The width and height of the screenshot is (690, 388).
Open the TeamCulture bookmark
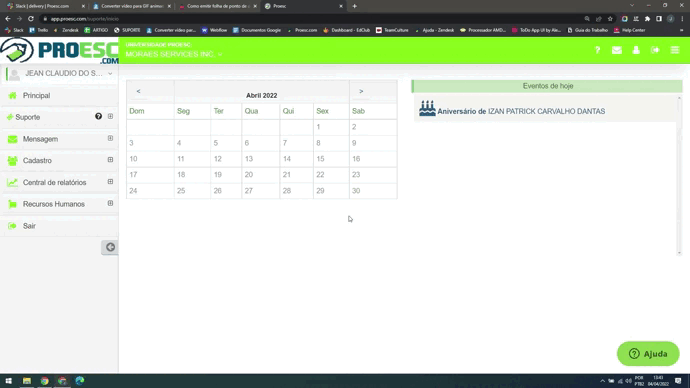pos(392,30)
